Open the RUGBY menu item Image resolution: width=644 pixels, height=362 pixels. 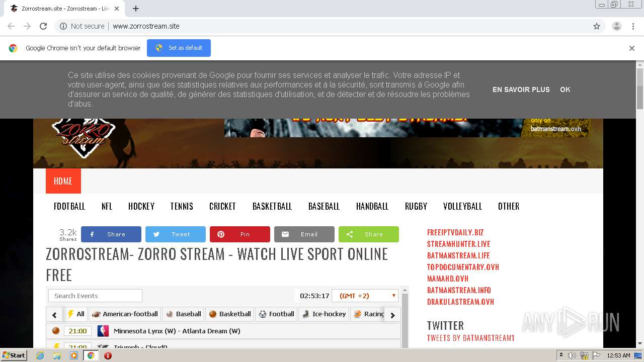tap(416, 206)
